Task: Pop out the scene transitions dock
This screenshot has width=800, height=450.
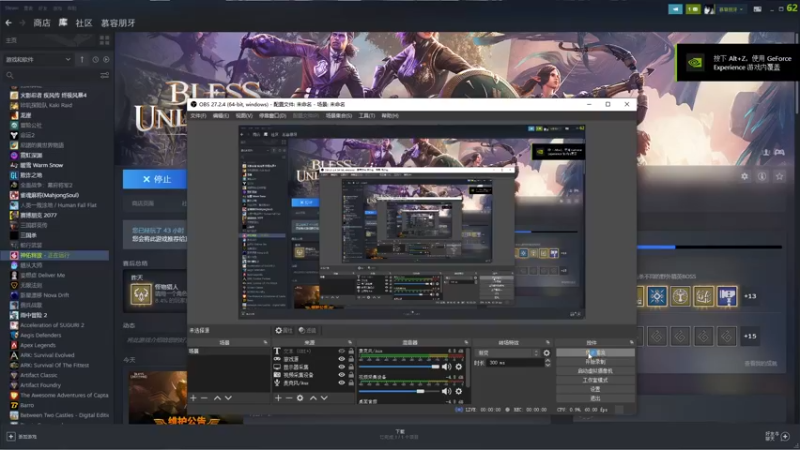Action: click(x=548, y=342)
